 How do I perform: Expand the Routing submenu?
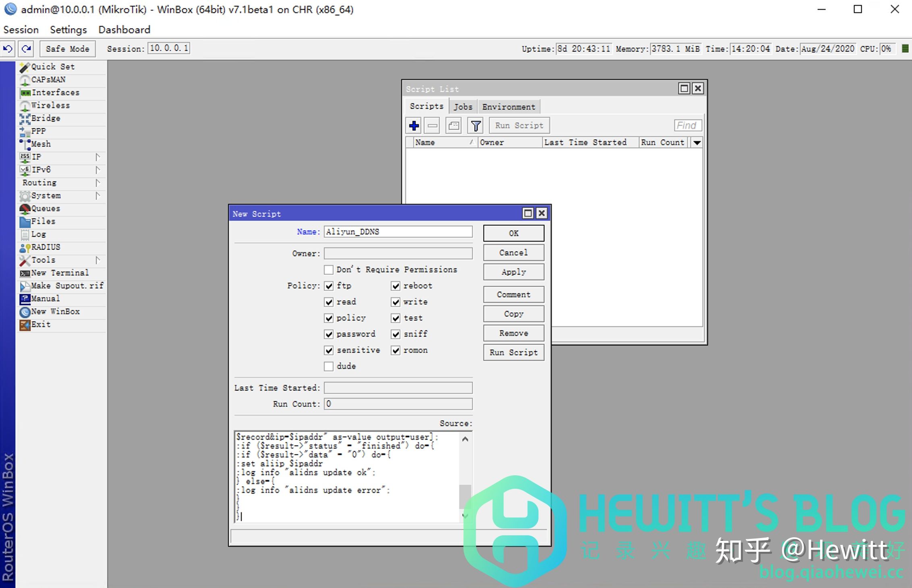pos(97,183)
